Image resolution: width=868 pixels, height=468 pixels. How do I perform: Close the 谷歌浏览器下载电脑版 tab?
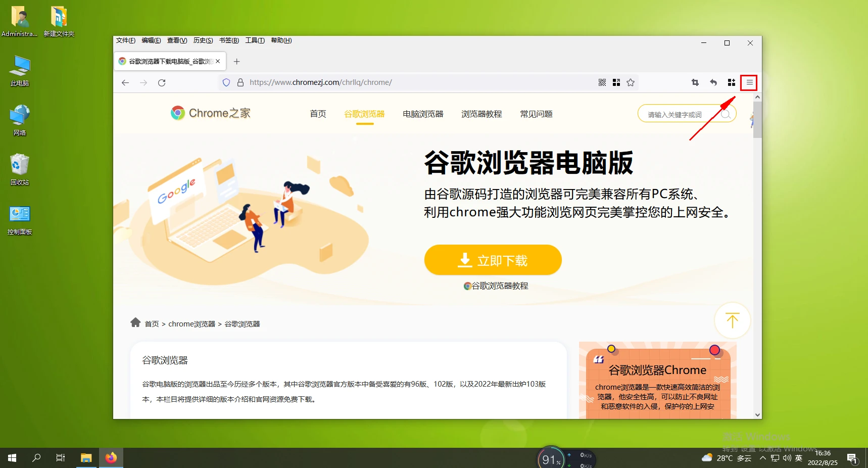(x=218, y=61)
